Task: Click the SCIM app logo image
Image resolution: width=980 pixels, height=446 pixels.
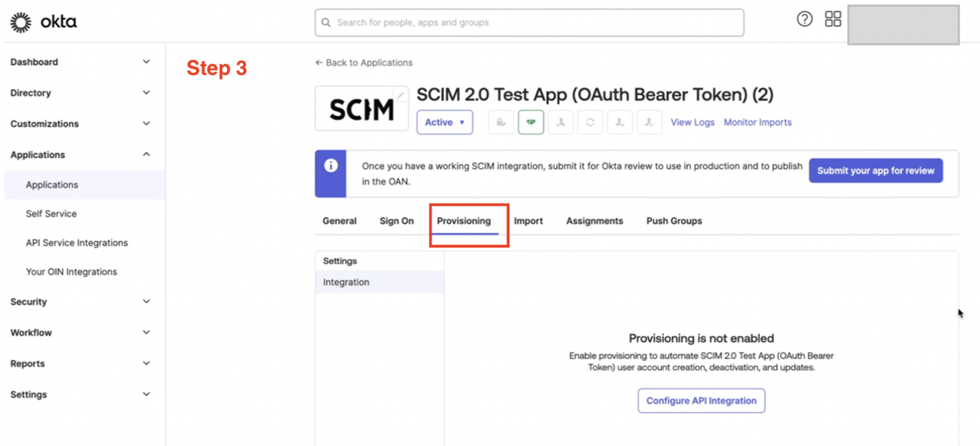Action: (x=361, y=109)
